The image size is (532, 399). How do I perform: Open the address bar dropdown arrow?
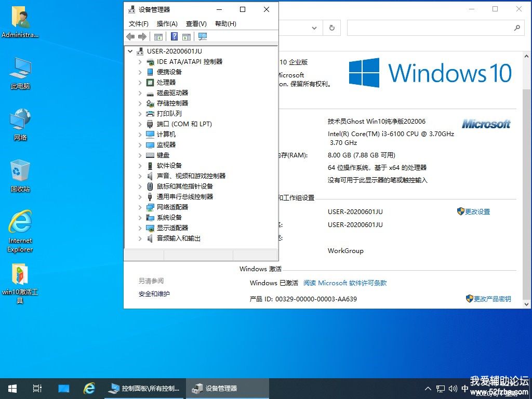coord(314,28)
